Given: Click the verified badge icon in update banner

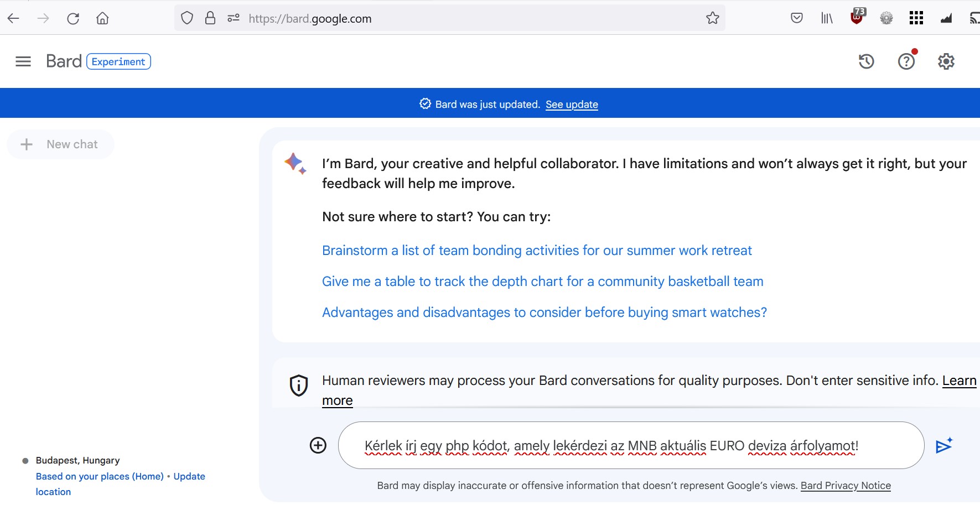Looking at the screenshot, I should coord(425,103).
